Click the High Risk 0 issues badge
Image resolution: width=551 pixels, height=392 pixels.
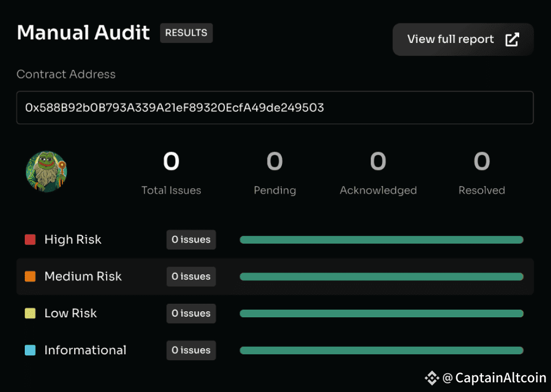(191, 240)
